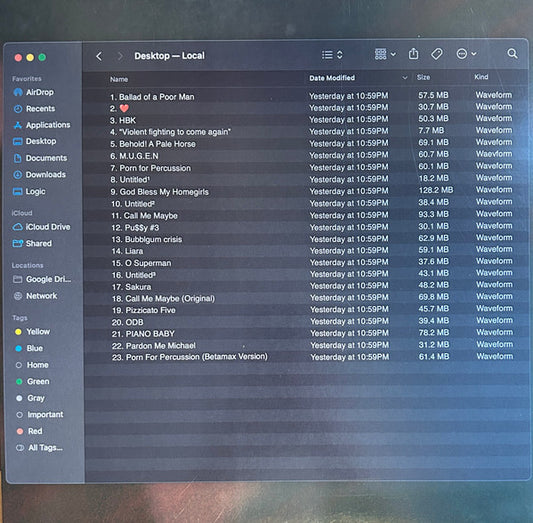Filter by the Green tag
This screenshot has width=533, height=523.
pos(33,382)
